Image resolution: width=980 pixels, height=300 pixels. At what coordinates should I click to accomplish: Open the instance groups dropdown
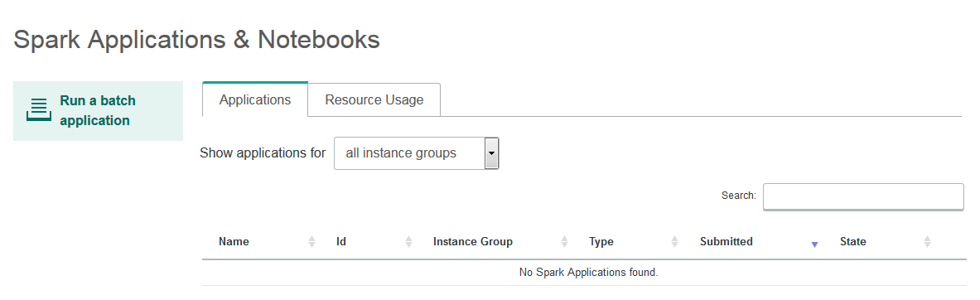click(416, 153)
